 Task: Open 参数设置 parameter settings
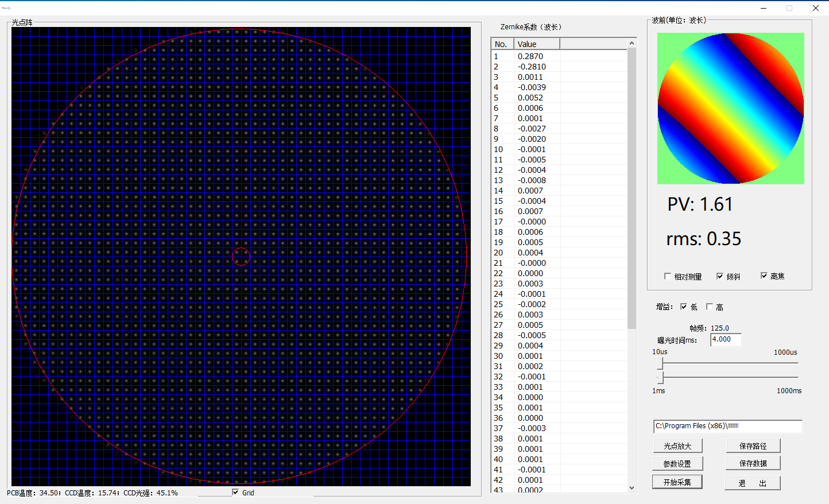pyautogui.click(x=677, y=463)
